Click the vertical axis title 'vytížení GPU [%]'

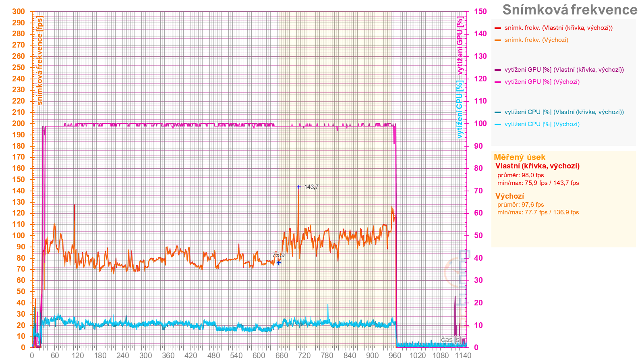point(460,46)
